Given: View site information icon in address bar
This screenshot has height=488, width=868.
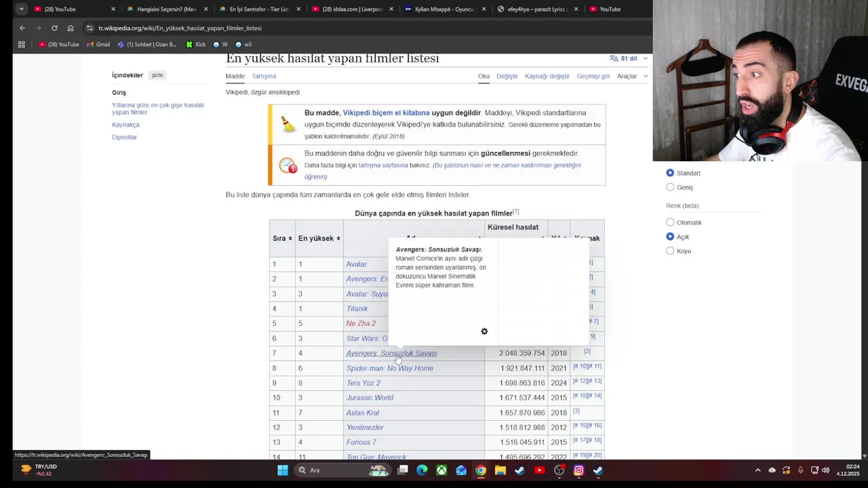Looking at the screenshot, I should (89, 28).
